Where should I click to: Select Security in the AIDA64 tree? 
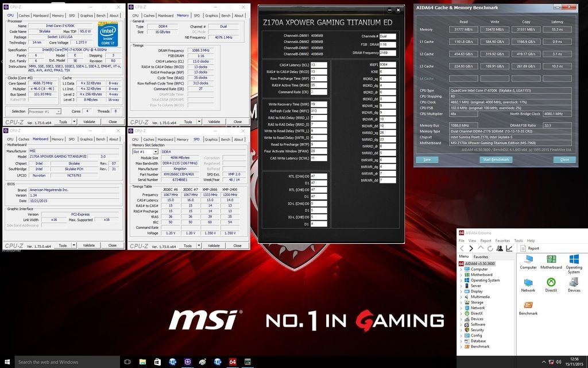[477, 330]
